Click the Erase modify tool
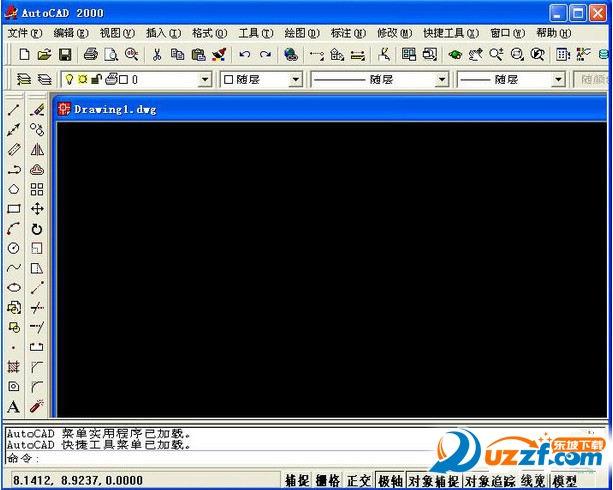The height and width of the screenshot is (490, 613). point(37,110)
